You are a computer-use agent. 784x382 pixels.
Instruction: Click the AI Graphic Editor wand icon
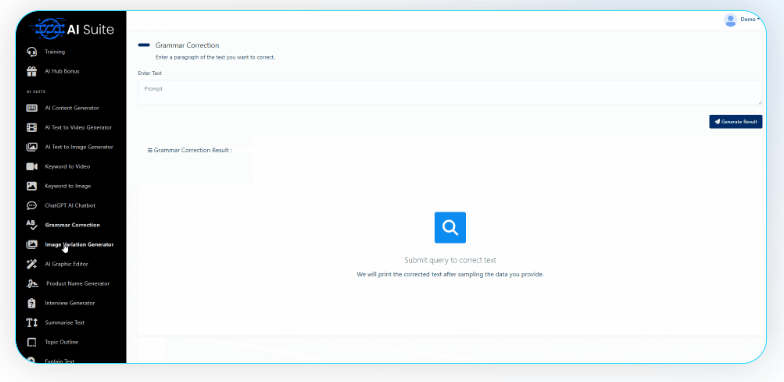(32, 264)
